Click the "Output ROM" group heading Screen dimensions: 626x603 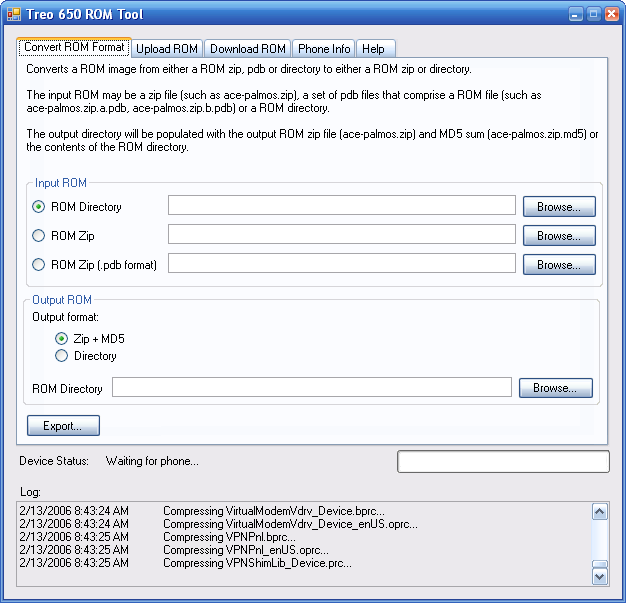coord(62,300)
